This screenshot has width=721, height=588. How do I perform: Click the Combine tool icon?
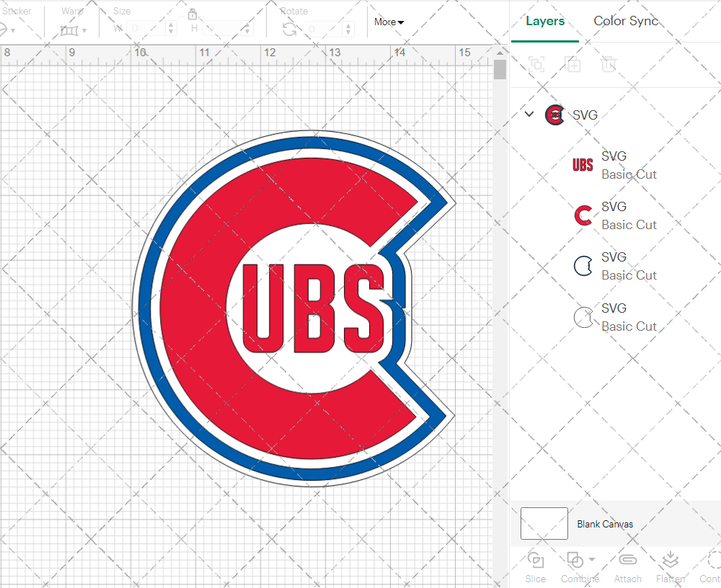click(575, 560)
